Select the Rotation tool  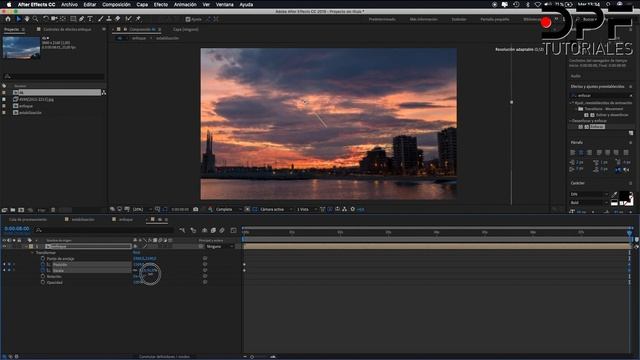(46, 19)
